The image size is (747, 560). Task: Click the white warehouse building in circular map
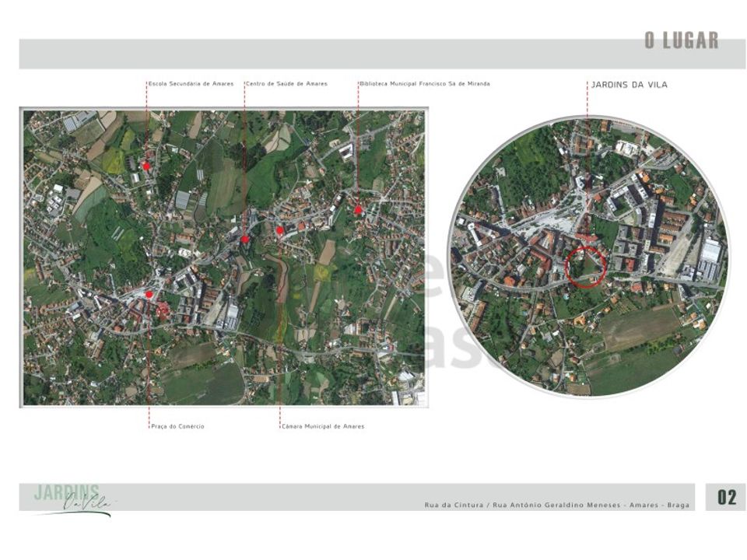pos(710,260)
